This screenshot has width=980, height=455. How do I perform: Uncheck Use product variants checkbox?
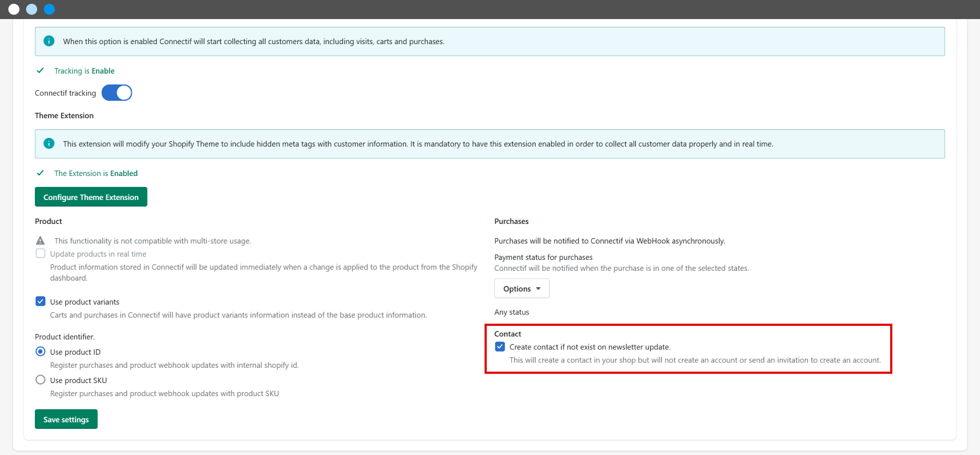point(40,301)
